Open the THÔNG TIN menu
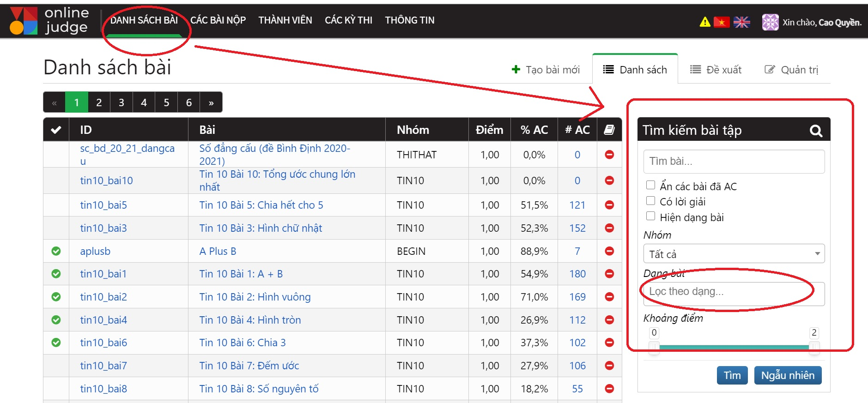Viewport: 868px width, 403px height. [410, 20]
